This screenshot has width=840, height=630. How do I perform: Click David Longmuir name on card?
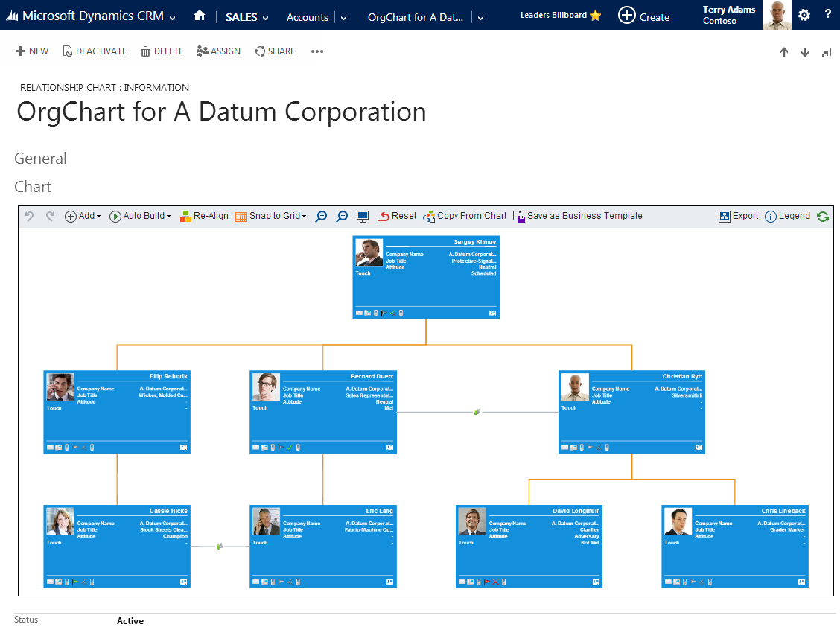(x=576, y=511)
